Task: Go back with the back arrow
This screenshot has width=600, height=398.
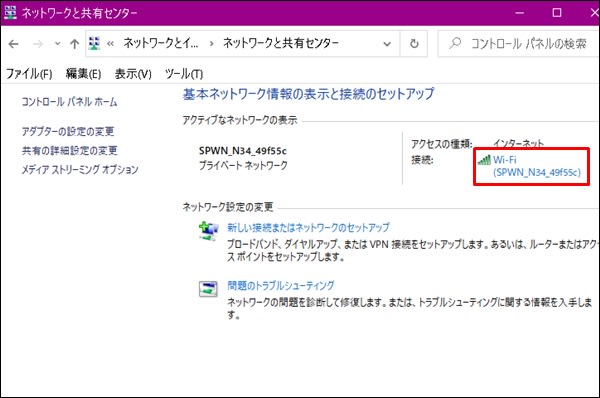Action: (14, 44)
